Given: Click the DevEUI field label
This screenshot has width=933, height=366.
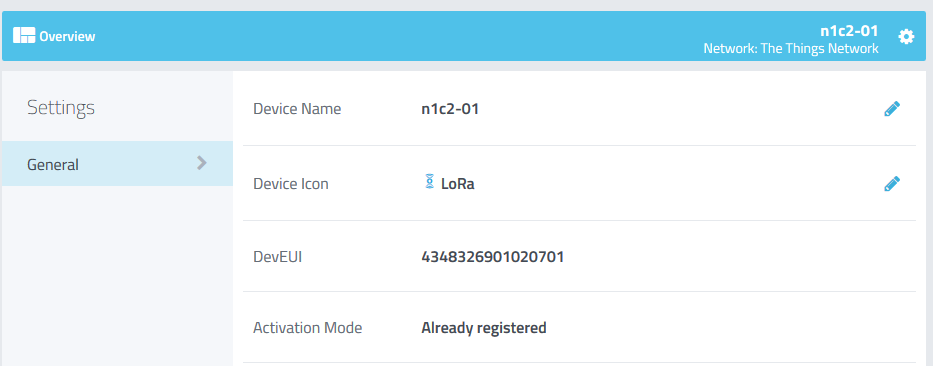Looking at the screenshot, I should pyautogui.click(x=277, y=257).
